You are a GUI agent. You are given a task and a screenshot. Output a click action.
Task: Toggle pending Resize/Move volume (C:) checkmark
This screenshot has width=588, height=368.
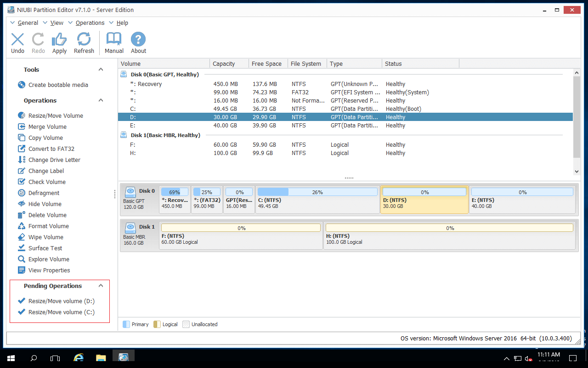coord(21,312)
